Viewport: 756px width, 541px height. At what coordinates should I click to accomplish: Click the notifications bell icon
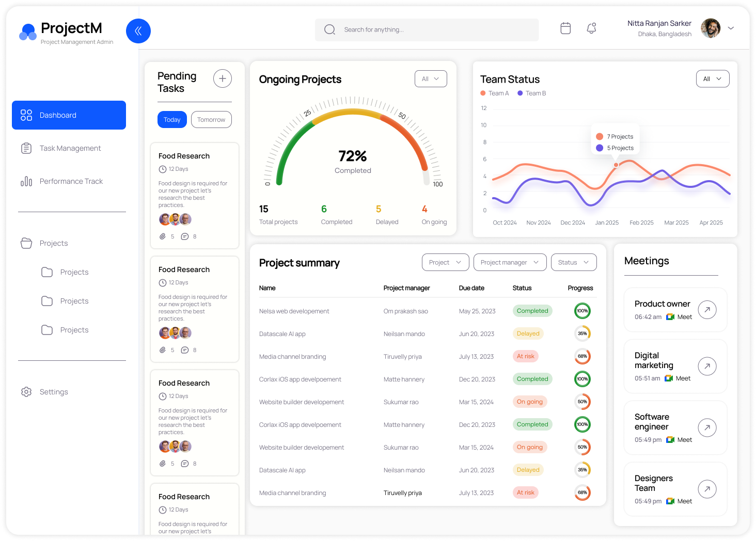coord(591,28)
